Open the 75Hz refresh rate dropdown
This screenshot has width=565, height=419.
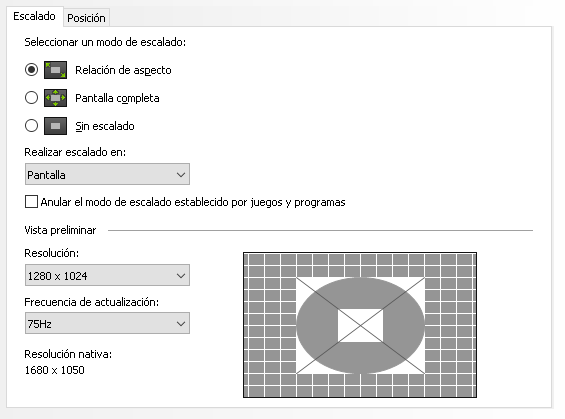[107, 324]
